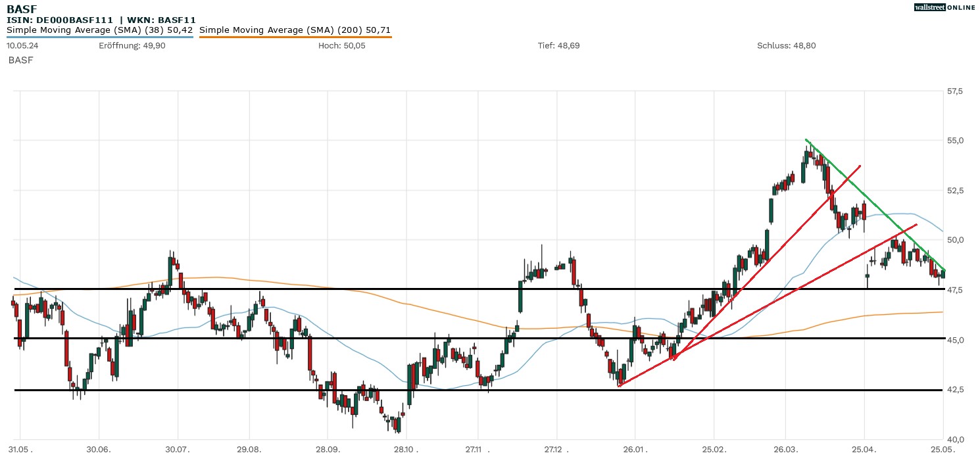980x453 pixels.
Task: Click the Schluss 48,80 value
Action: click(786, 45)
